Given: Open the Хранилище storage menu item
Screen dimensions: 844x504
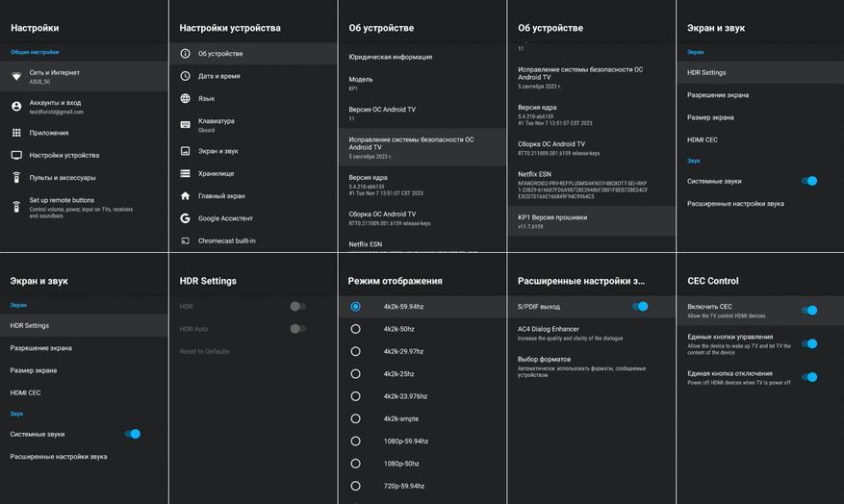Looking at the screenshot, I should point(216,173).
